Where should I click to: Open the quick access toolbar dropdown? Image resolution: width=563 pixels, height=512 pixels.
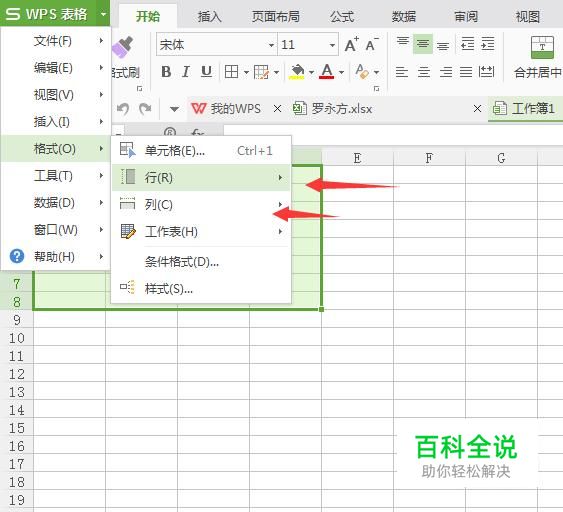coord(174,109)
